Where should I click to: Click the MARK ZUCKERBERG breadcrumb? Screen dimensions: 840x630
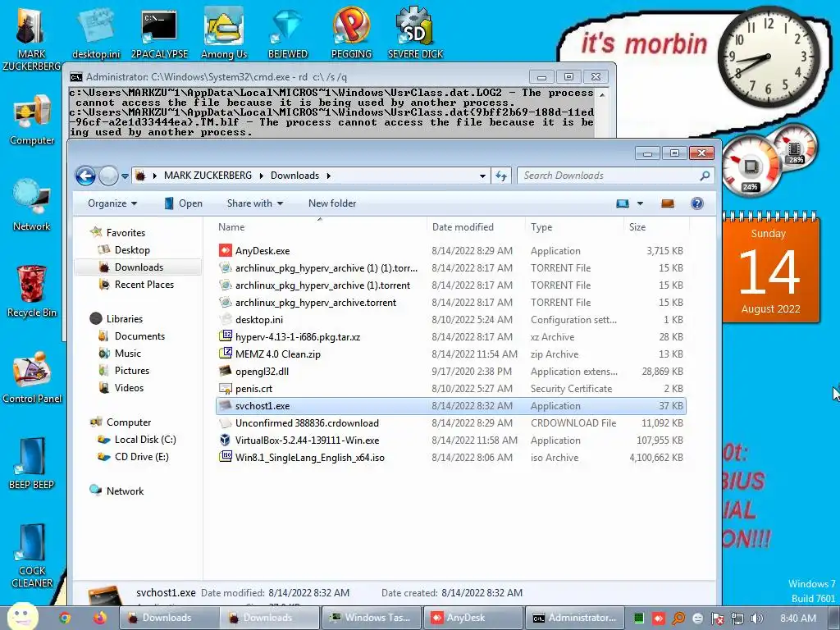[208, 176]
